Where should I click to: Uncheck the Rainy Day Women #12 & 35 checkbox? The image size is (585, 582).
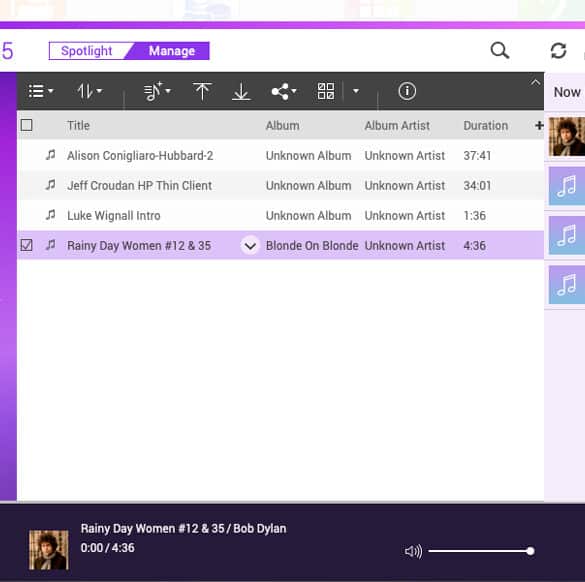click(26, 245)
